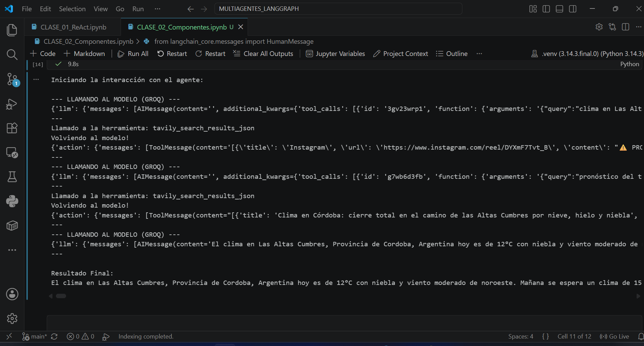The width and height of the screenshot is (644, 346).
Task: Open Project Context
Action: tap(400, 54)
